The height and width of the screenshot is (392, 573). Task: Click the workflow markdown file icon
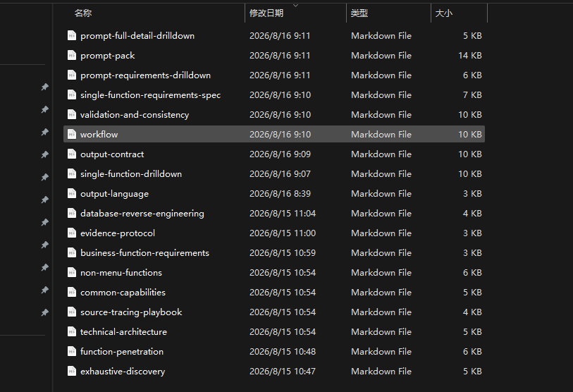click(72, 134)
